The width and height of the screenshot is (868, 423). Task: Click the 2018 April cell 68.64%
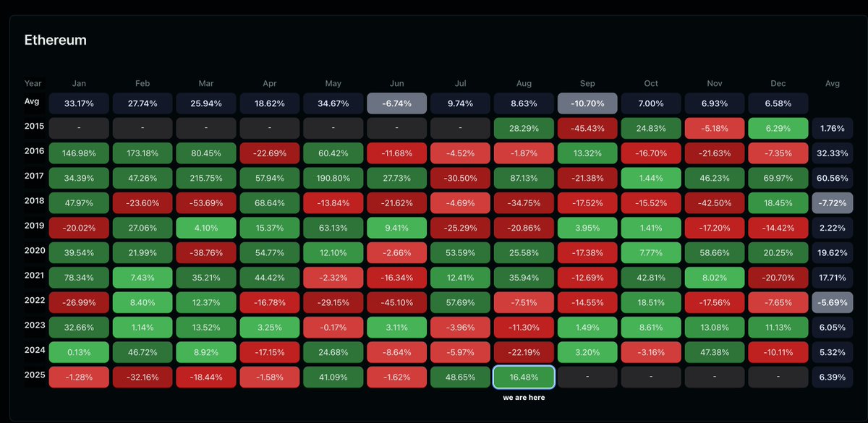tap(270, 204)
